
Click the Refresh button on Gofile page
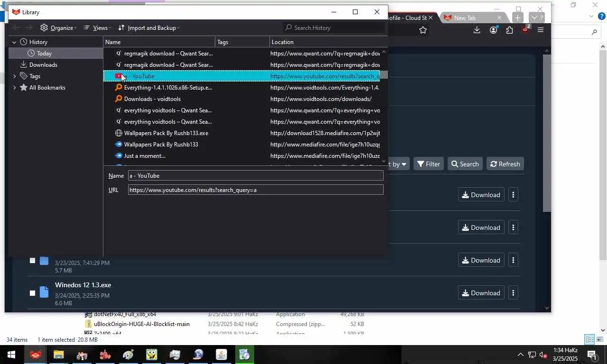pos(505,164)
